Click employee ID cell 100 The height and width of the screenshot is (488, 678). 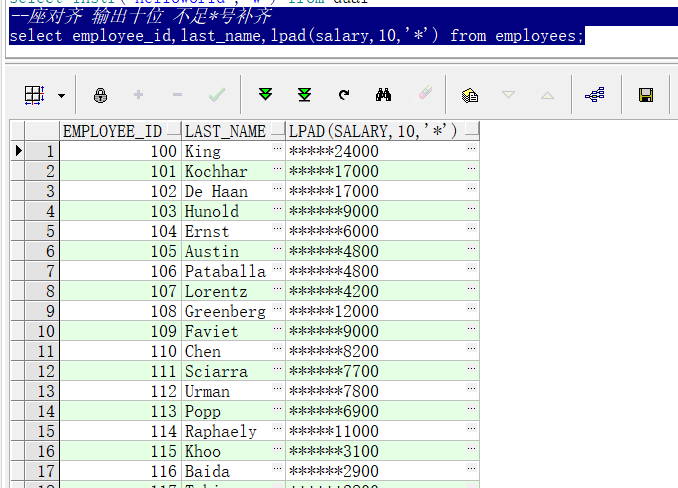pos(120,151)
